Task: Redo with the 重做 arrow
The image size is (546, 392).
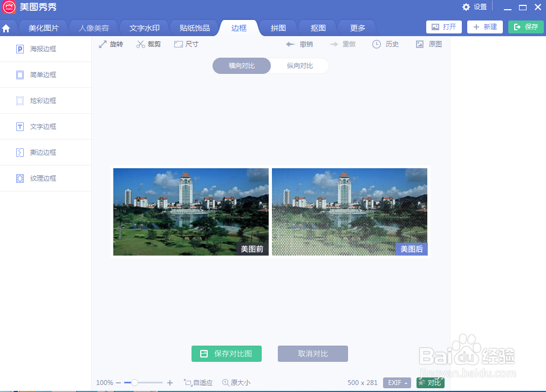Action: 343,44
